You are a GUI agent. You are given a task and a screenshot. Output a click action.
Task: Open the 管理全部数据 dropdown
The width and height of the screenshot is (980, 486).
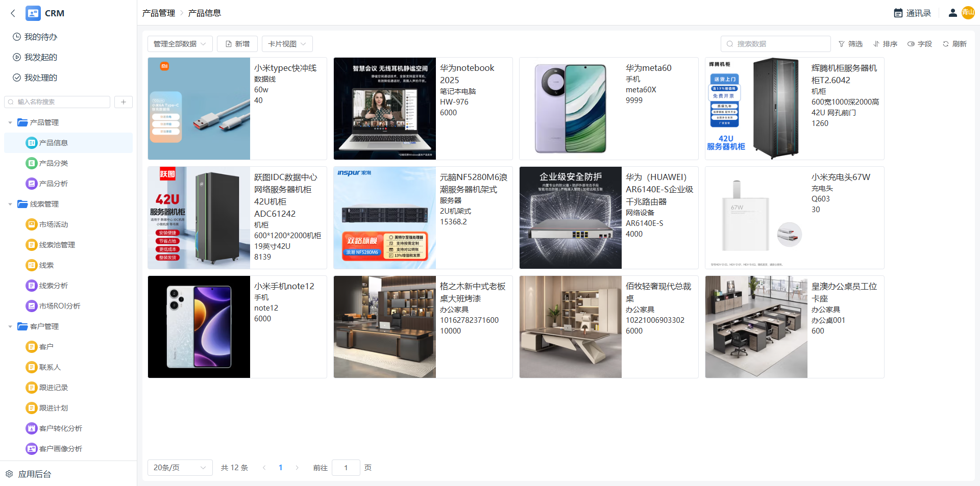(x=180, y=44)
